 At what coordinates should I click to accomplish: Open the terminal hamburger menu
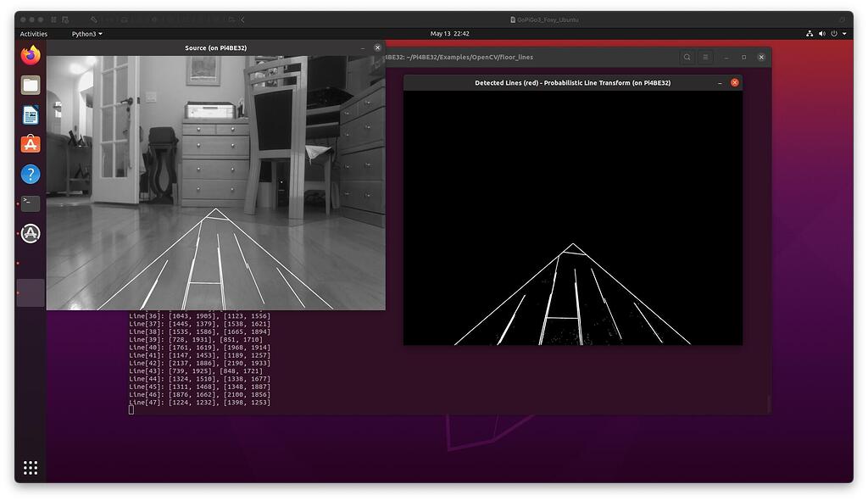705,57
